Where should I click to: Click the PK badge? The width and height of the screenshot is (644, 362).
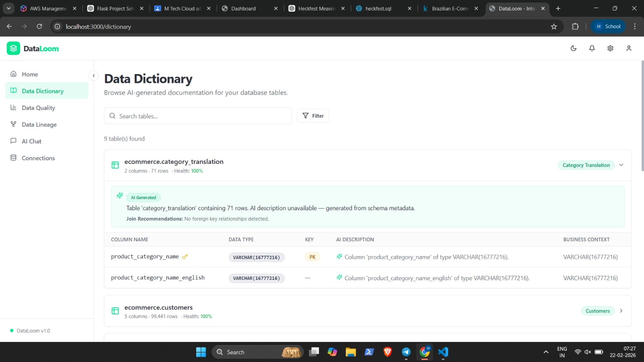tap(313, 257)
